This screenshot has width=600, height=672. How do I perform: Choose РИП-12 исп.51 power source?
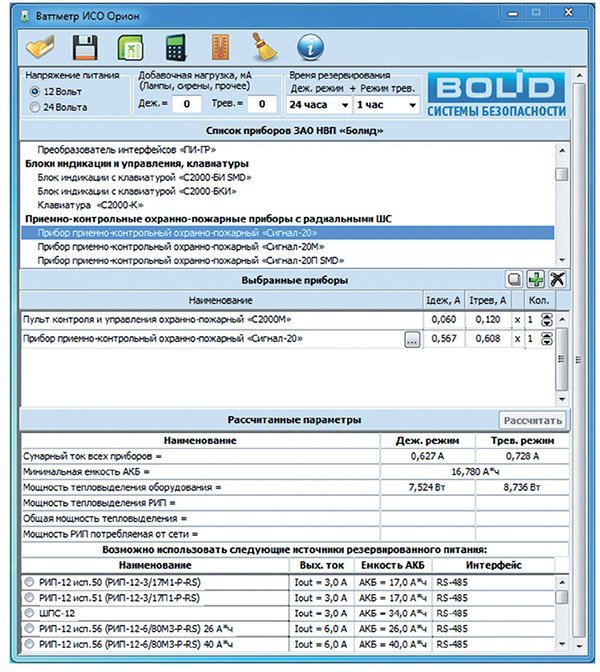[x=29, y=597]
